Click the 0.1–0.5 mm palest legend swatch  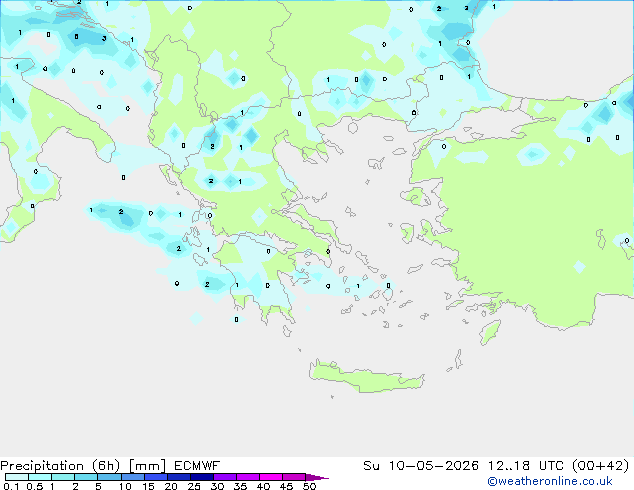pyautogui.click(x=17, y=477)
